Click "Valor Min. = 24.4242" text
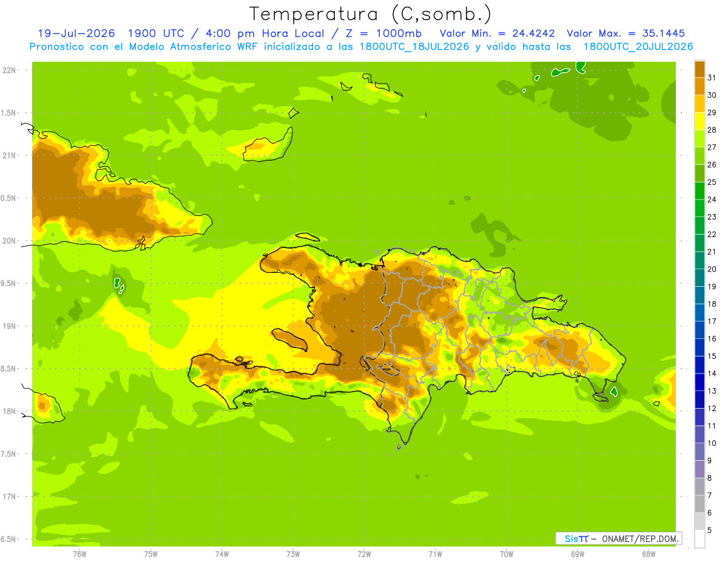728x562 pixels. tap(497, 33)
